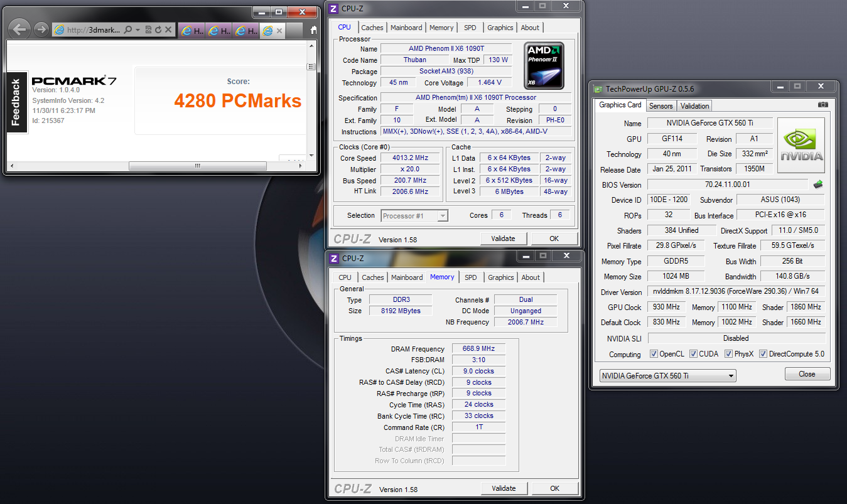Select the Core Voltage value 1.464 V

490,82
